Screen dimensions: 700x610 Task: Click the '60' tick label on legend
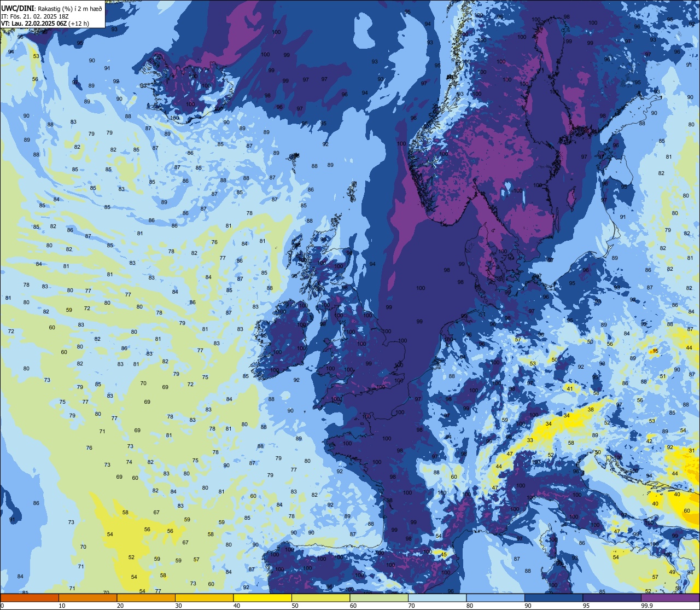[x=353, y=606]
